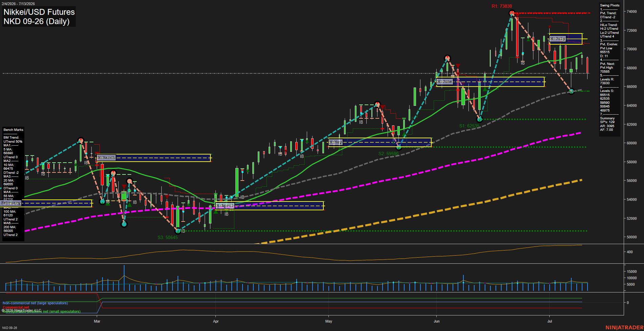Click the pivot high marker near 64000 in May
This screenshot has width=644, height=331.
click(377, 104)
